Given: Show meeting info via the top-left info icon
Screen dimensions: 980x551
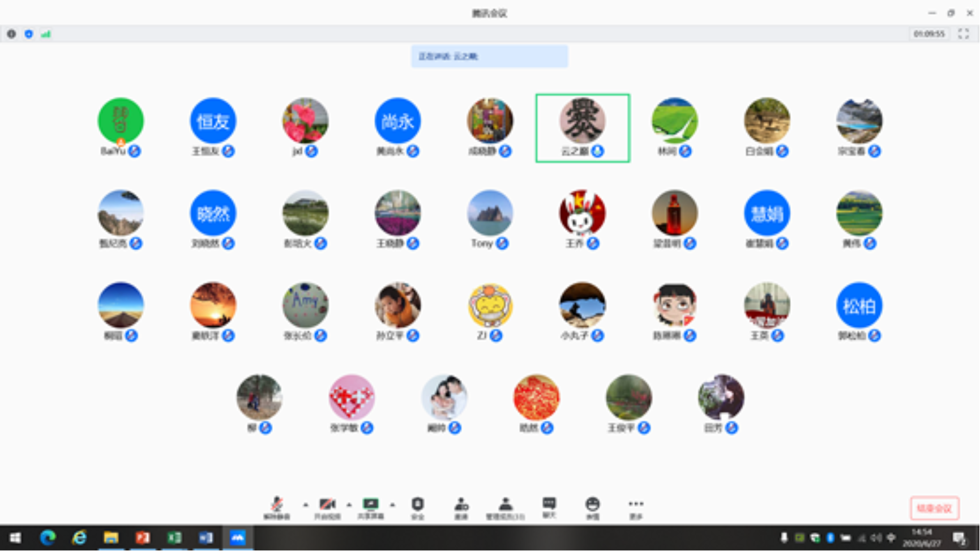Looking at the screenshot, I should 11,34.
